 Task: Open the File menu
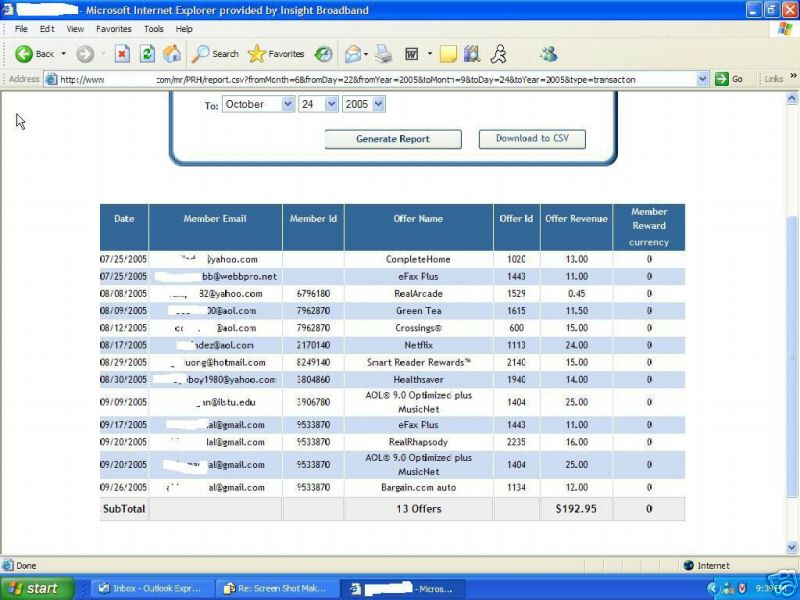coord(21,29)
